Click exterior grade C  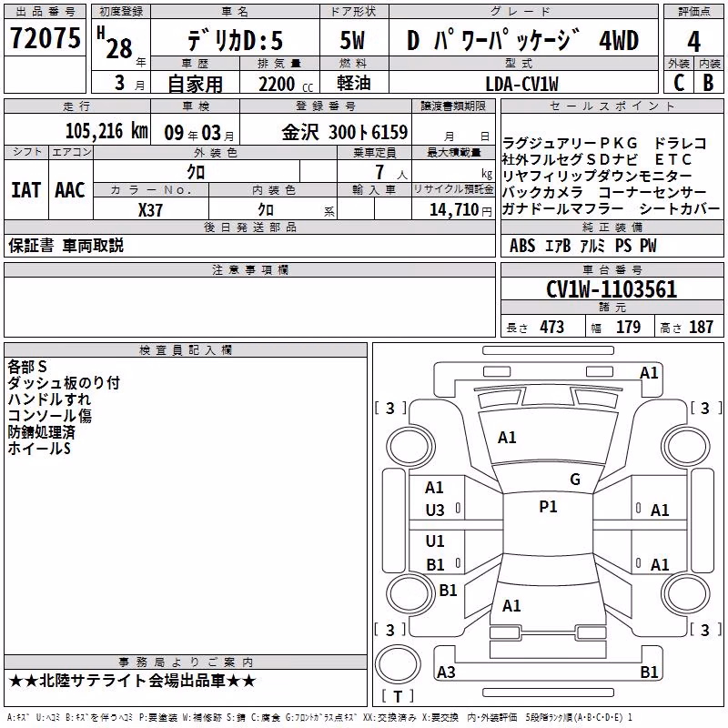point(679,83)
